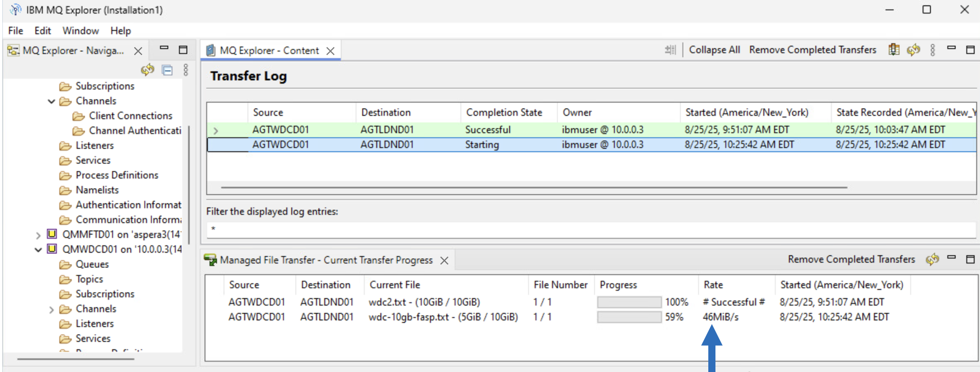Expand the QMMFTD01 queue manager node
This screenshot has width=980, height=372.
pos(38,235)
